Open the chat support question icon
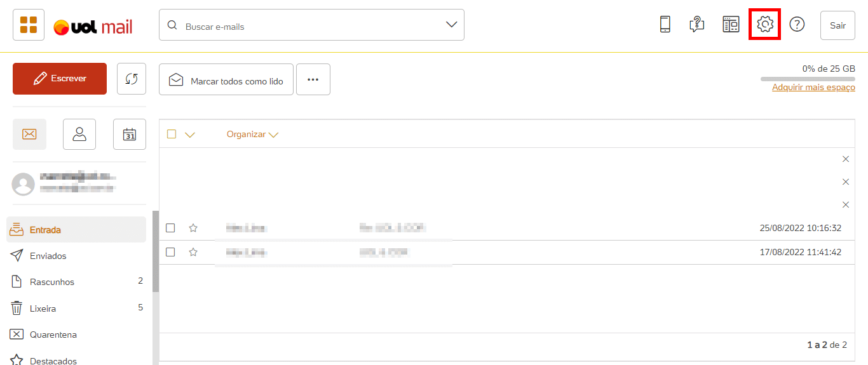The width and height of the screenshot is (868, 365). point(697,25)
